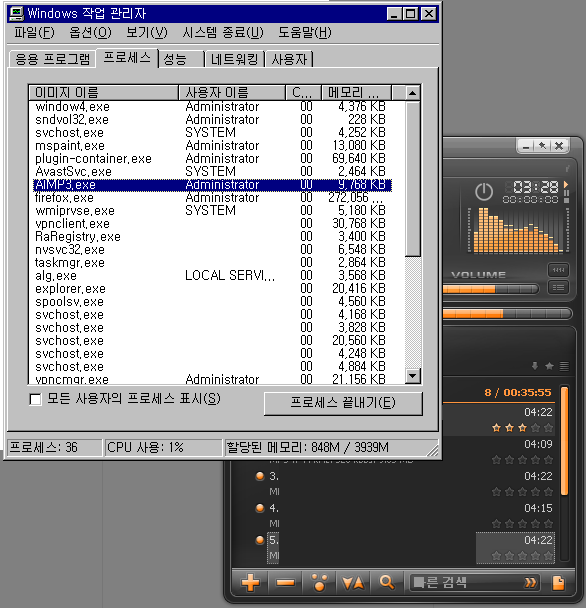The height and width of the screenshot is (608, 586).
Task: Open the 보기(V) menu
Action: [147, 33]
